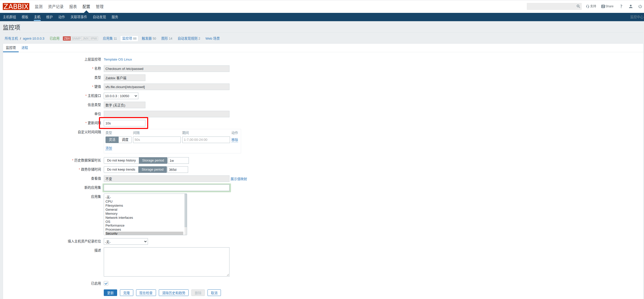
Task: Open the Share link
Action: 607,6
